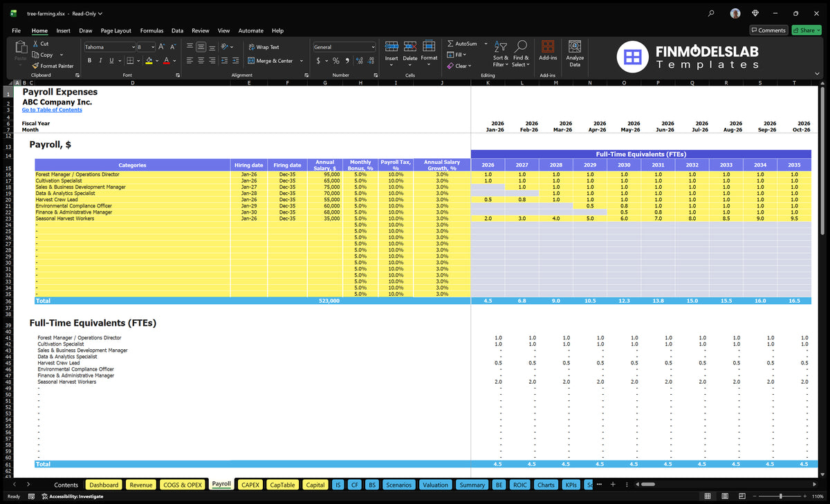Open the search magnifier in title bar

711,13
